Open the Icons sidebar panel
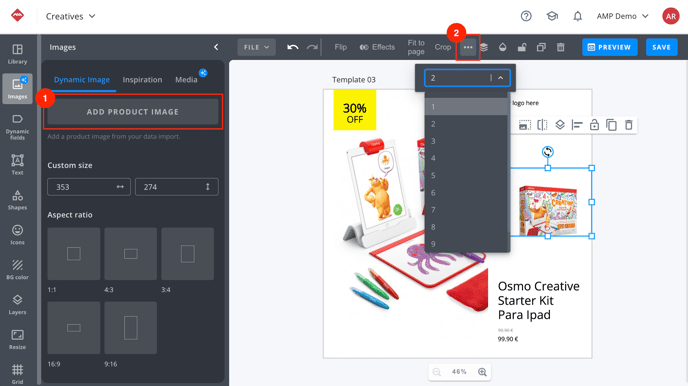Viewport: 688px width, 386px height. [x=18, y=234]
